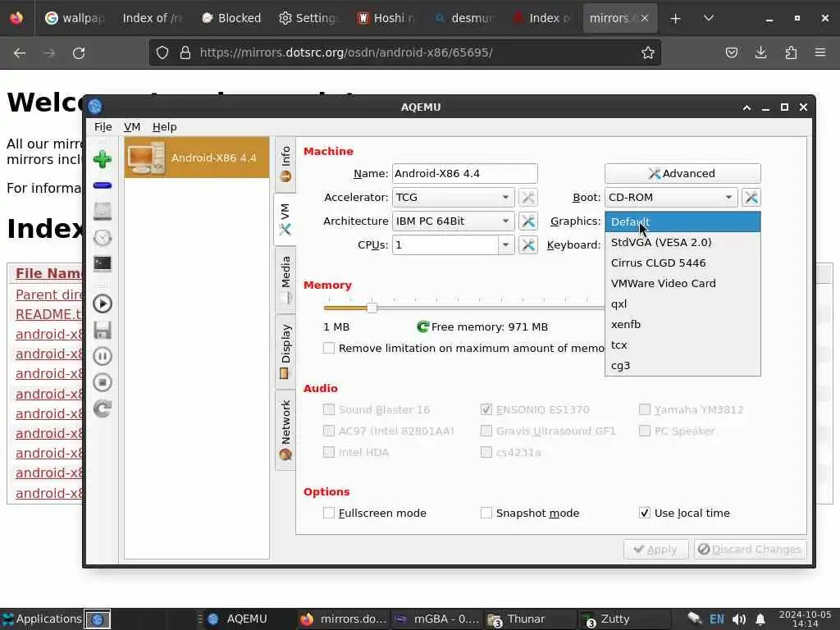Click the volume icon in system tray
This screenshot has height=630, width=840.
[x=739, y=619]
